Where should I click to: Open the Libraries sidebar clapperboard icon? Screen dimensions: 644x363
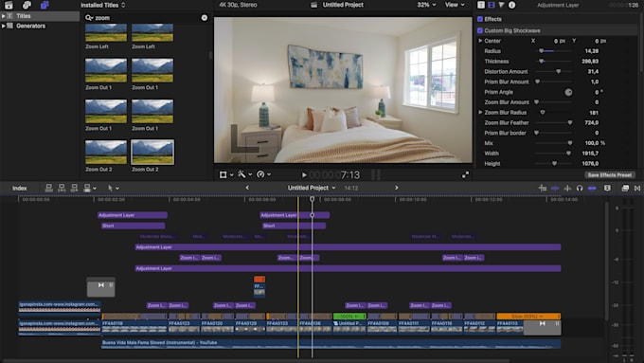pos(9,5)
